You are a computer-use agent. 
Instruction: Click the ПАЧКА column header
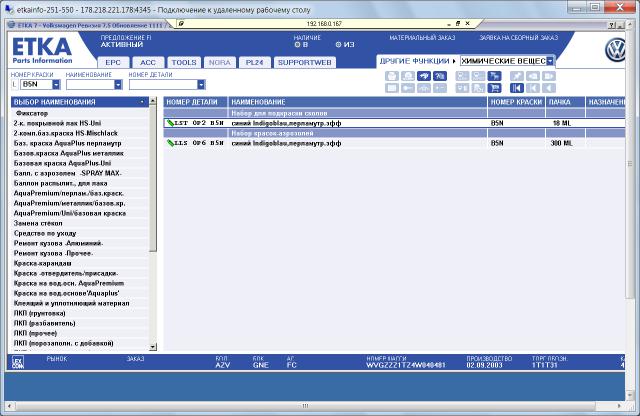click(x=565, y=102)
